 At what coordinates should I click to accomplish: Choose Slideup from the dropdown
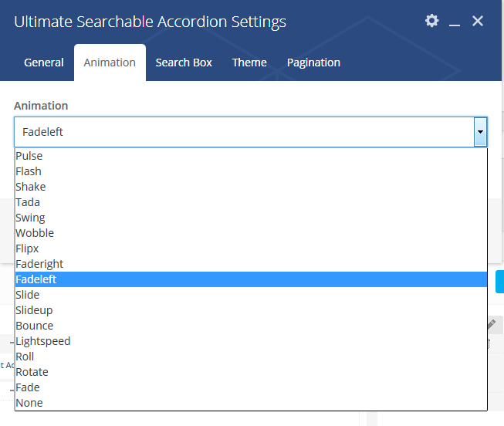coord(34,310)
